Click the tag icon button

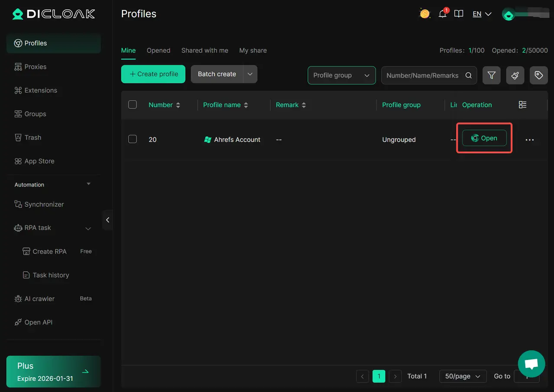tap(538, 75)
